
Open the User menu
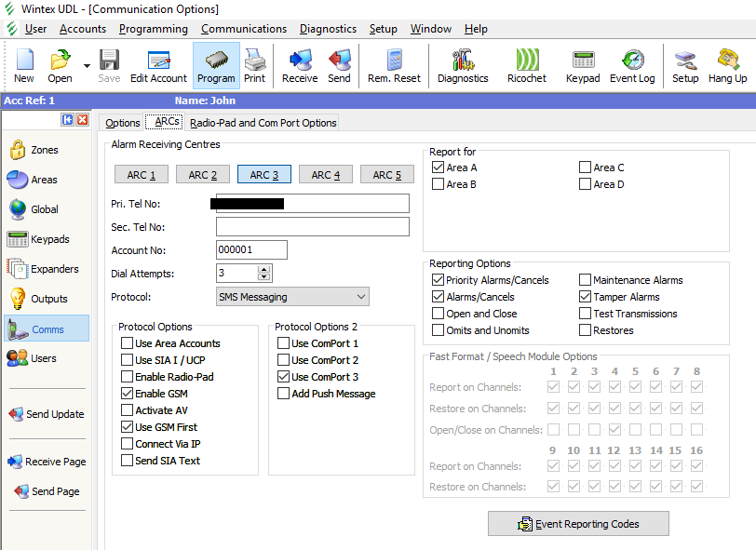(x=35, y=29)
